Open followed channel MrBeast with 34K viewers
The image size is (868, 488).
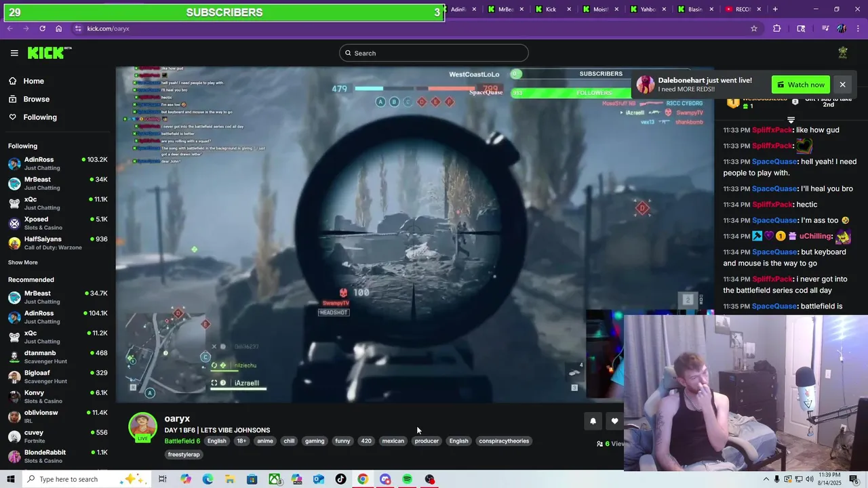[x=57, y=183]
